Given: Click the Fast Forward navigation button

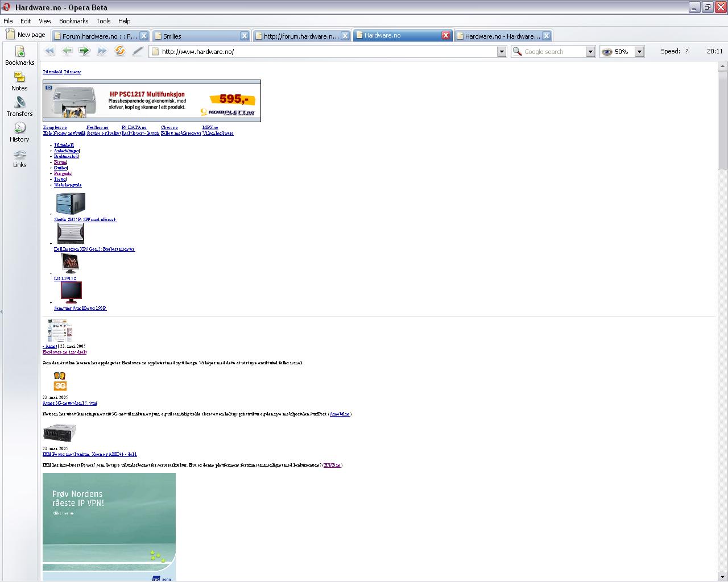Looking at the screenshot, I should [x=102, y=51].
